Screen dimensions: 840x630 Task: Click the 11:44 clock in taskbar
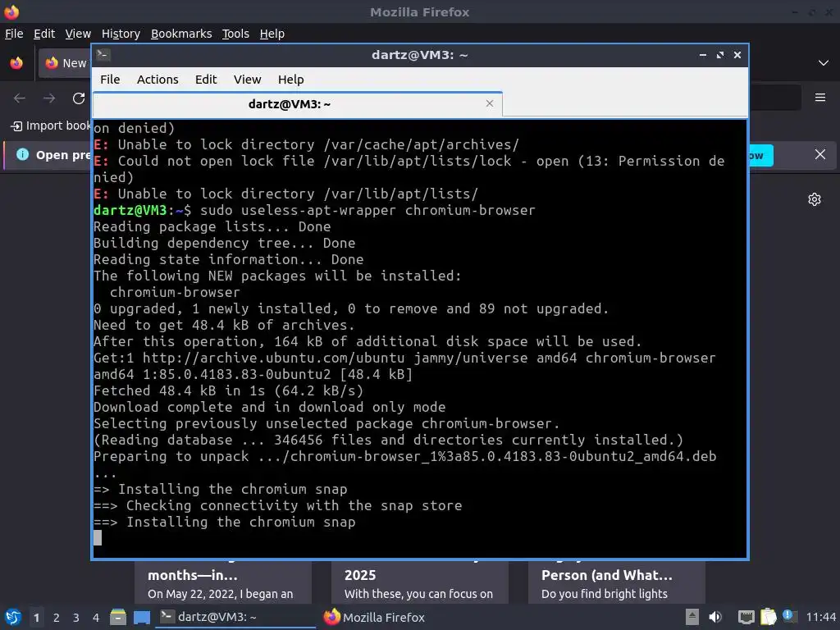tap(820, 617)
